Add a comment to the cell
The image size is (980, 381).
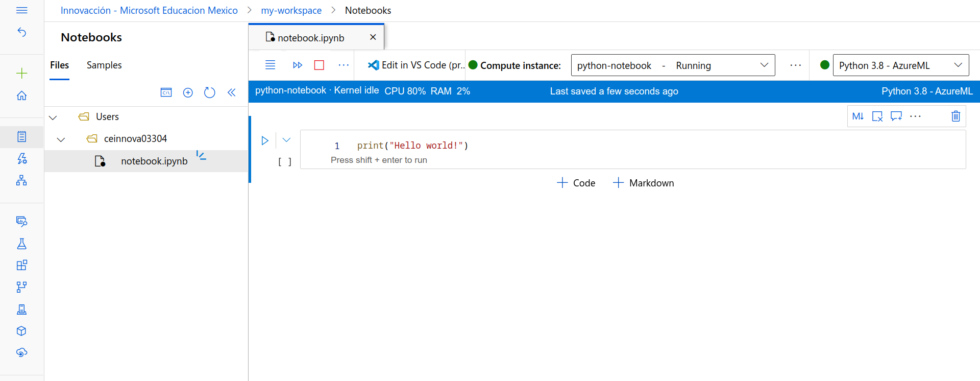click(x=896, y=116)
